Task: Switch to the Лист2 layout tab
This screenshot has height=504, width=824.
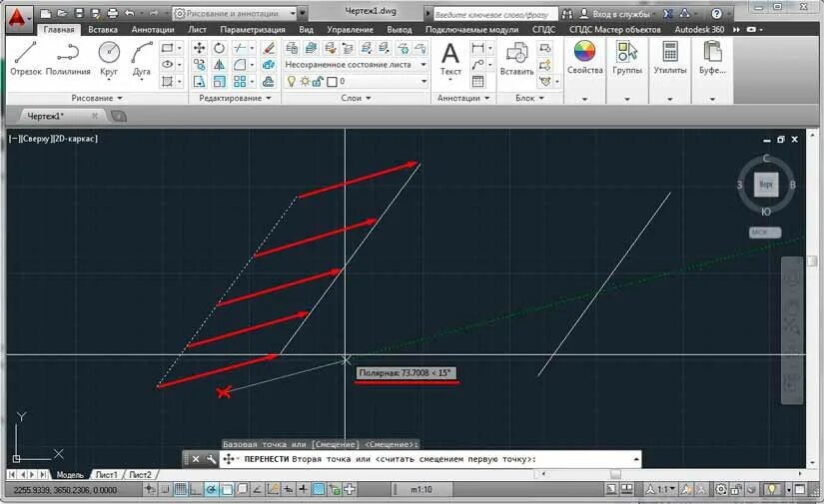Action: click(x=140, y=475)
